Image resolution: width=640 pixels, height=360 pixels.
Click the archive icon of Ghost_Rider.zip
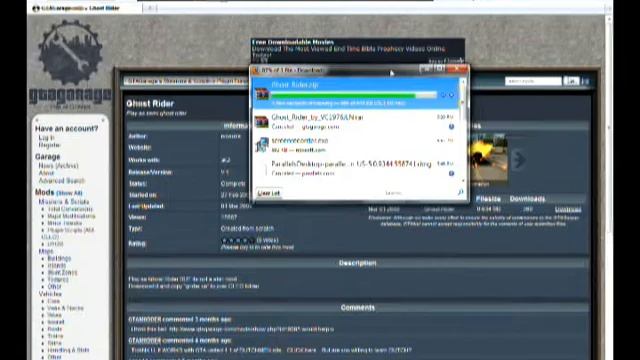coord(262,94)
